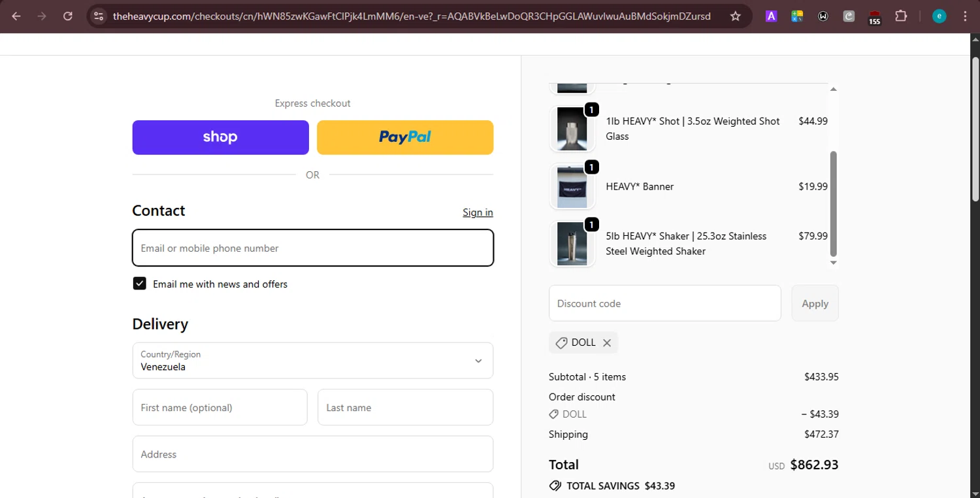
Task: Focus the Discount code field
Action: (664, 303)
